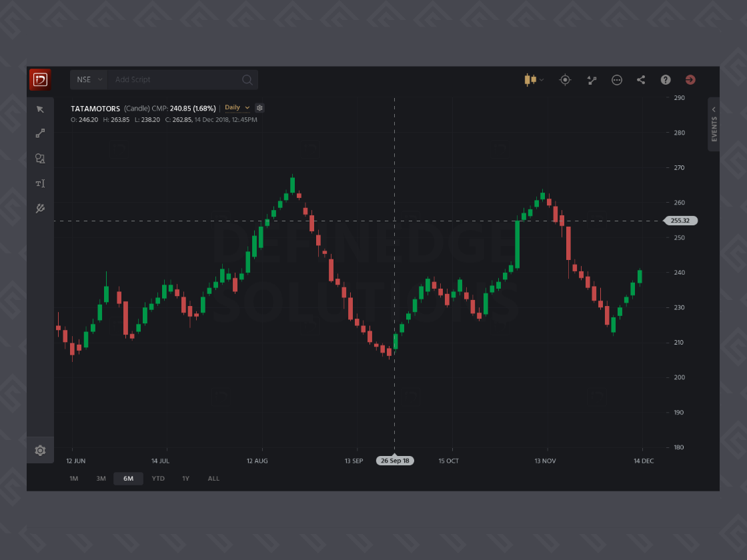Image resolution: width=747 pixels, height=560 pixels.
Task: Click the red logout arrow icon
Action: pyautogui.click(x=690, y=79)
